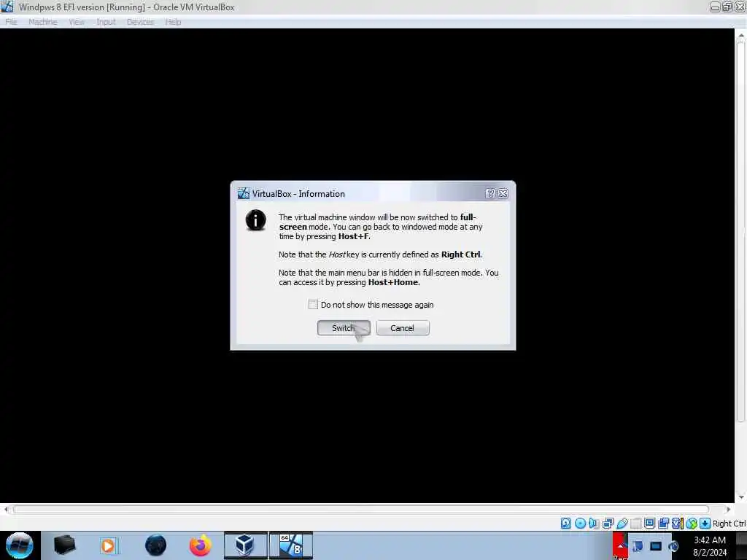747x560 pixels.
Task: Switch to the Windows 8 VM taskbar button
Action: pos(291,545)
